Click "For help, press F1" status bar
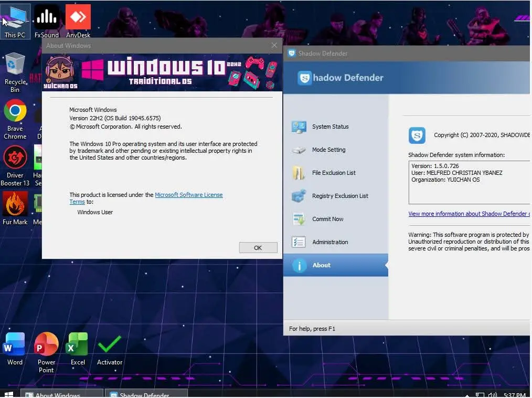Screen dimensions: 532x398 312,329
